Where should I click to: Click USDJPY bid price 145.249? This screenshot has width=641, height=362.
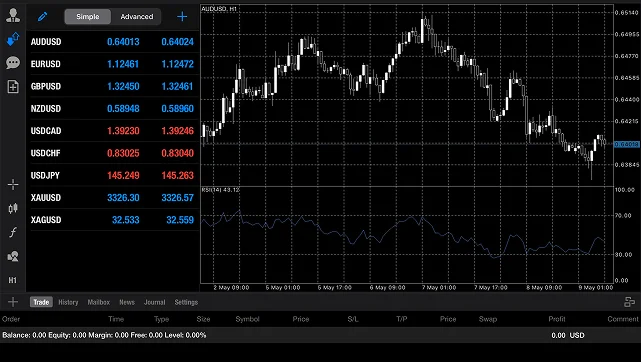(x=123, y=175)
